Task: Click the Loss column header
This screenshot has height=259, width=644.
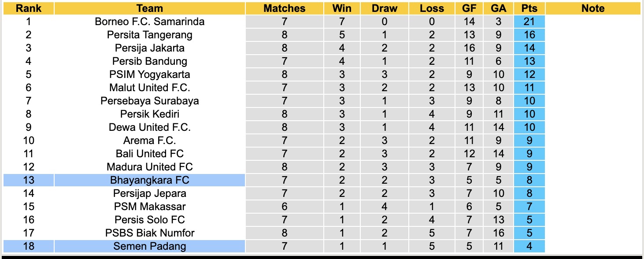Action: (432, 8)
